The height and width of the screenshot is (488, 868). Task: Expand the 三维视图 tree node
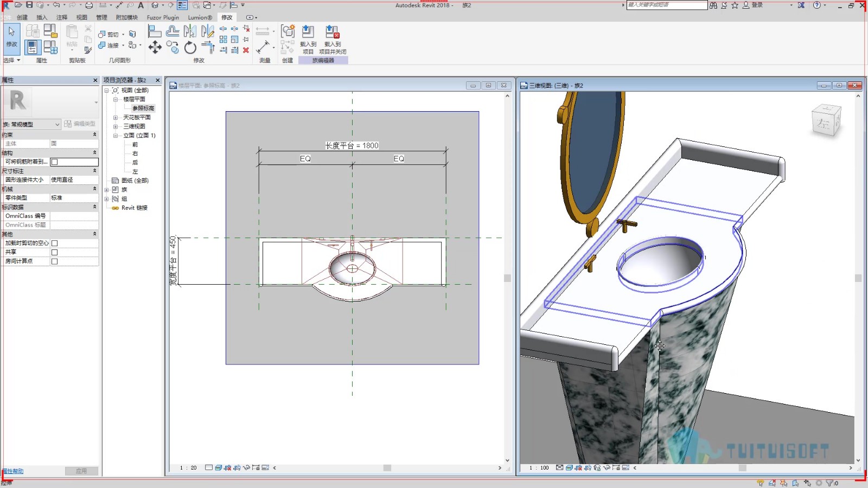coord(115,126)
